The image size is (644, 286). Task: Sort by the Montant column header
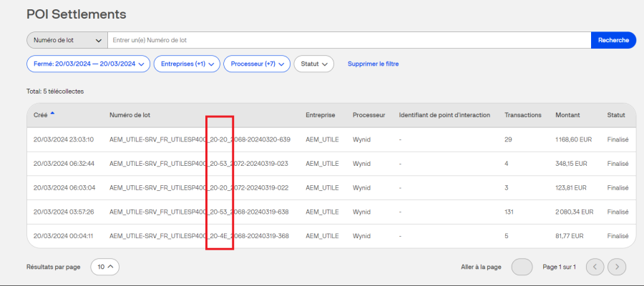pos(567,115)
